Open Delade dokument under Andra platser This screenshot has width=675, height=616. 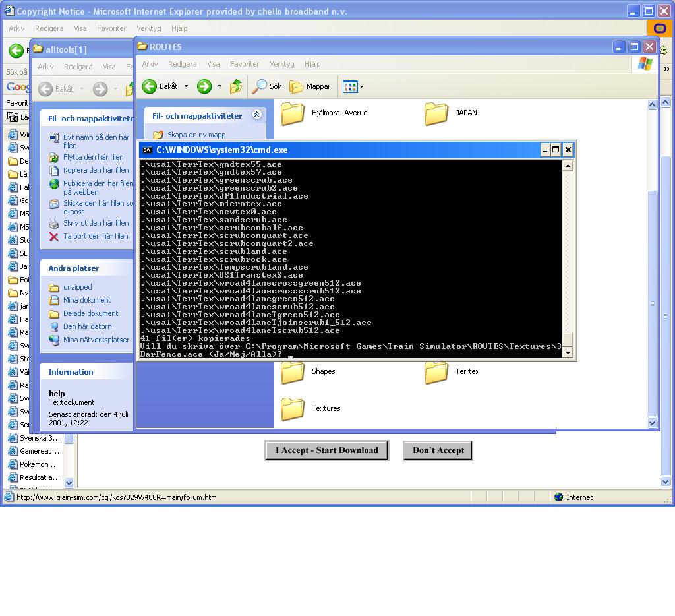90,313
